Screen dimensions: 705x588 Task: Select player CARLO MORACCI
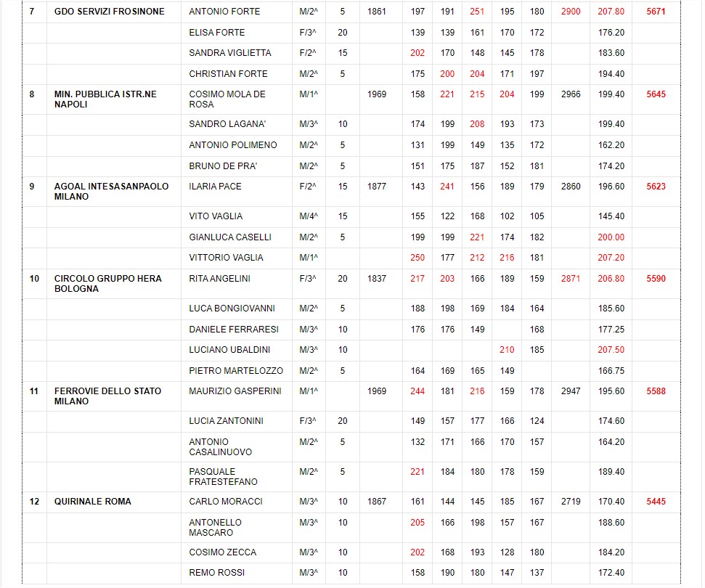point(225,502)
